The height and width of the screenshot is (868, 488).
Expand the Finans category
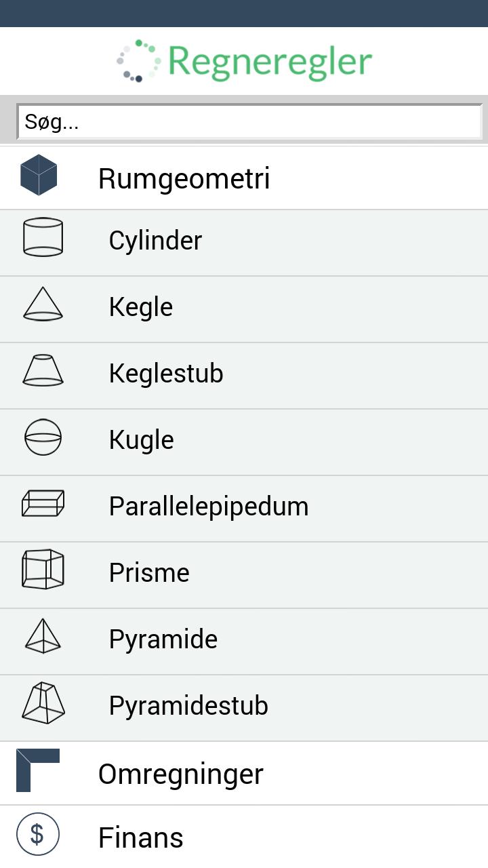coord(141,837)
